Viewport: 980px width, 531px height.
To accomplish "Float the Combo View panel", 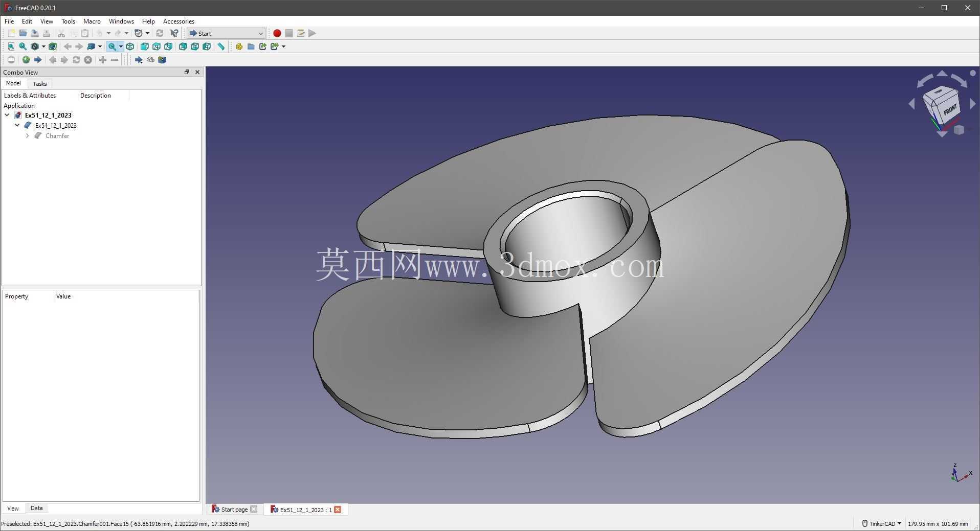I will pos(187,72).
